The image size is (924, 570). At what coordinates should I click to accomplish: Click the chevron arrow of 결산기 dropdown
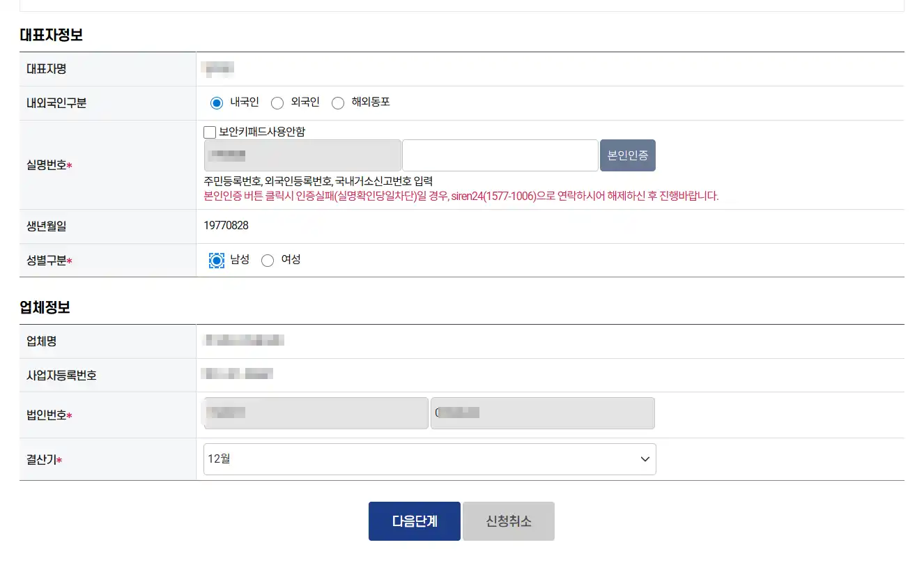[x=645, y=459]
